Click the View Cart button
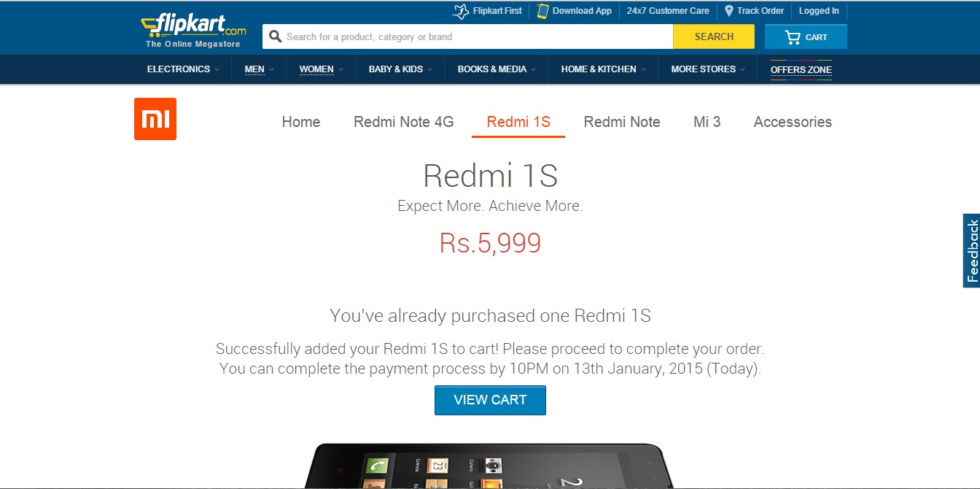The height and width of the screenshot is (489, 980). (490, 400)
